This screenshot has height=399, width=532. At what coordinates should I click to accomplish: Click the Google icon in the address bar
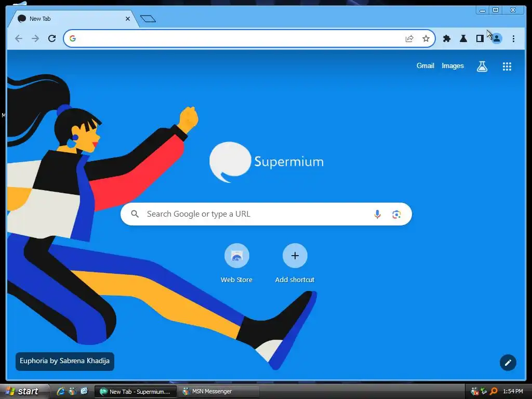tap(73, 38)
